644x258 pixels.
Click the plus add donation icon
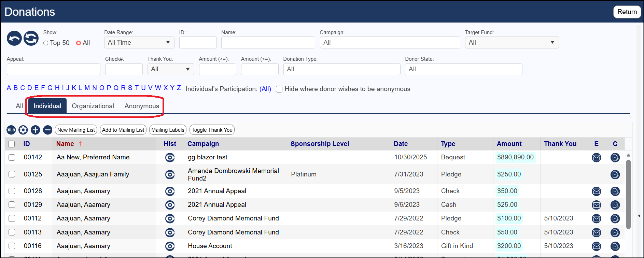click(x=36, y=130)
